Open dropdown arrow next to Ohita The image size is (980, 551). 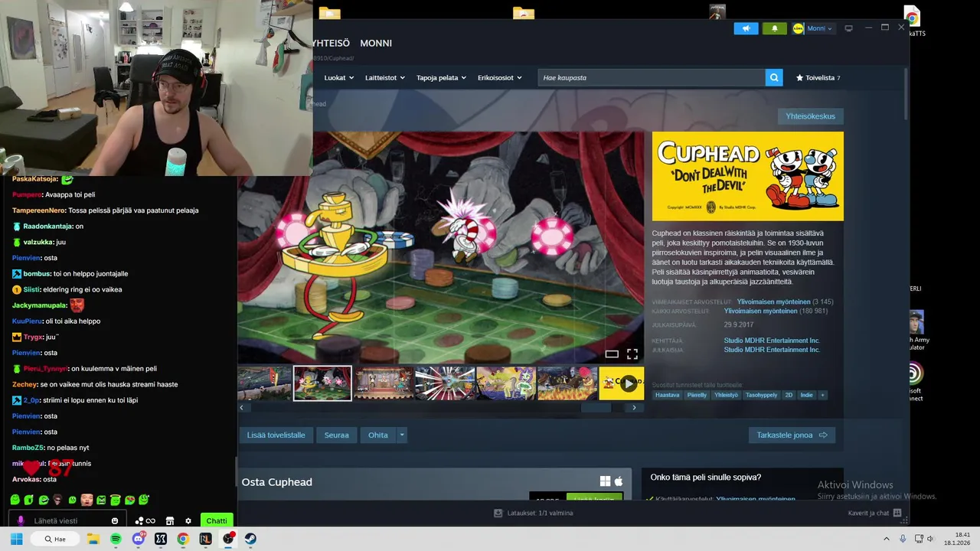click(401, 435)
